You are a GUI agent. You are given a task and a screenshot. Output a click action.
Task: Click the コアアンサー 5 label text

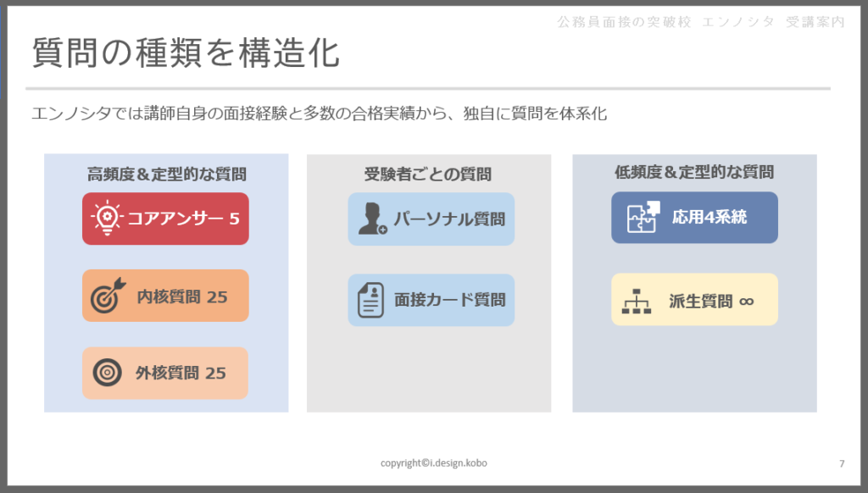click(x=183, y=219)
